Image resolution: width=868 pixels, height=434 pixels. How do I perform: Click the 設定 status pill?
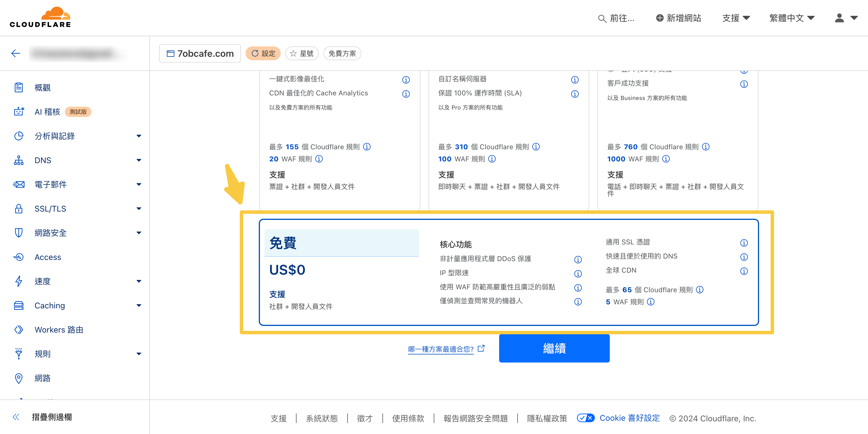coord(263,53)
